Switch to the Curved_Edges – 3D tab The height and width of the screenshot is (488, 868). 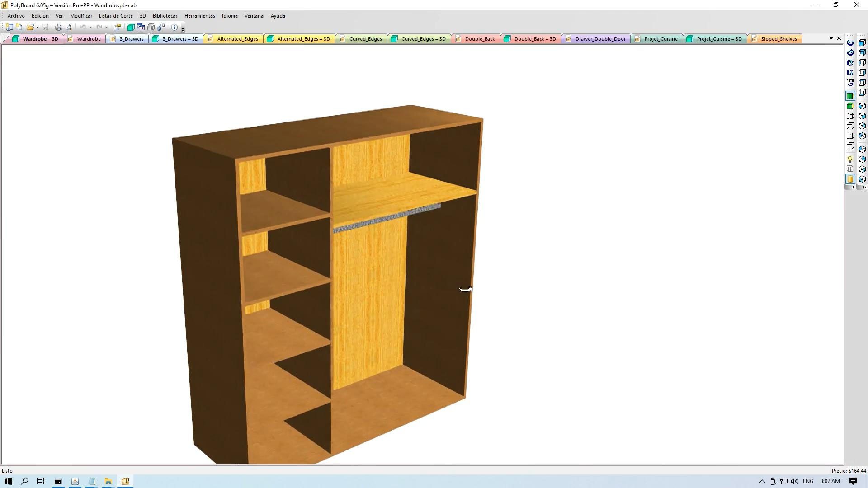[x=423, y=39]
